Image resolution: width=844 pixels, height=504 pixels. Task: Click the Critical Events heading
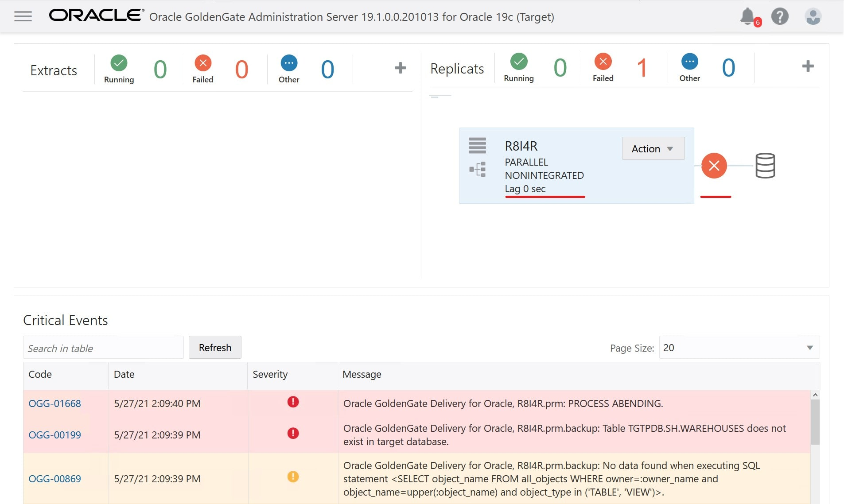(x=66, y=320)
